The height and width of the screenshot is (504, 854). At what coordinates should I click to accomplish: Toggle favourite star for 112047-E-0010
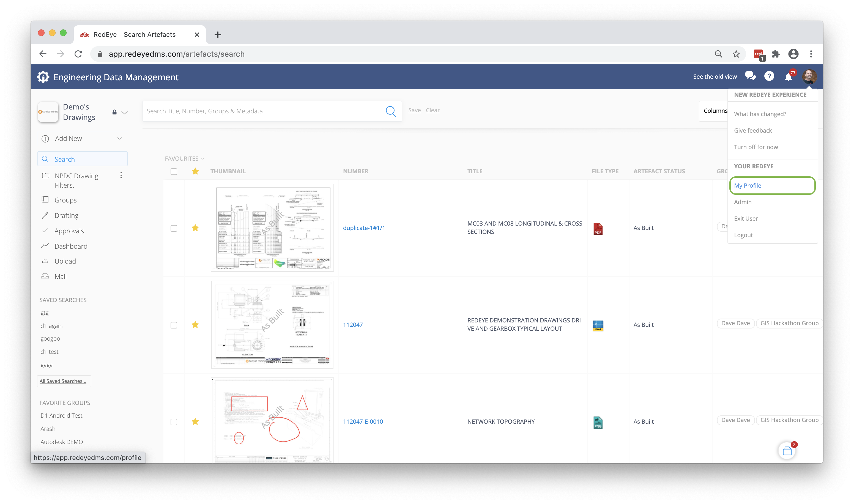(x=195, y=421)
